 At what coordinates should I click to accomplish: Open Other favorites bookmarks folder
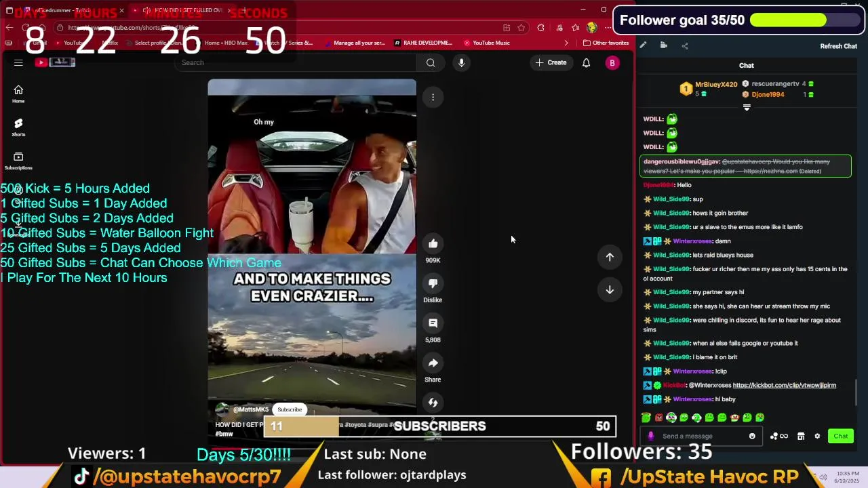tap(606, 43)
